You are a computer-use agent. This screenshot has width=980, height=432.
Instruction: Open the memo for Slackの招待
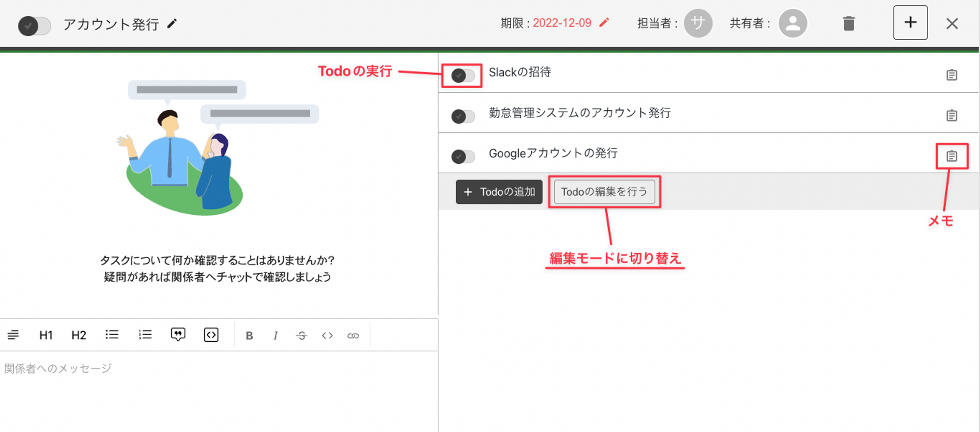pyautogui.click(x=951, y=75)
